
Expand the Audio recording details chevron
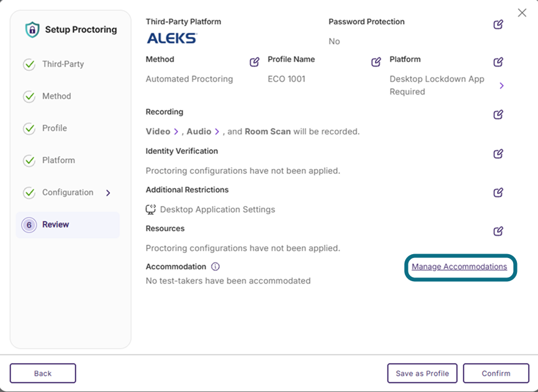(217, 131)
